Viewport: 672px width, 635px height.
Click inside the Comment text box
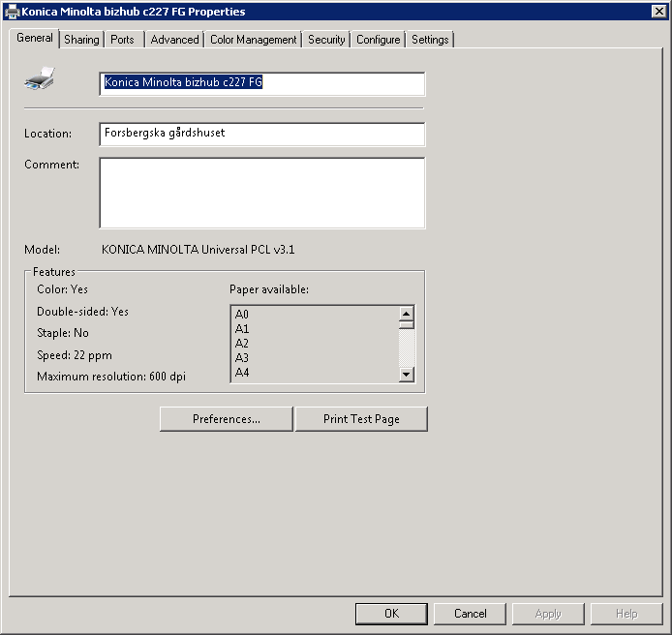(x=261, y=193)
